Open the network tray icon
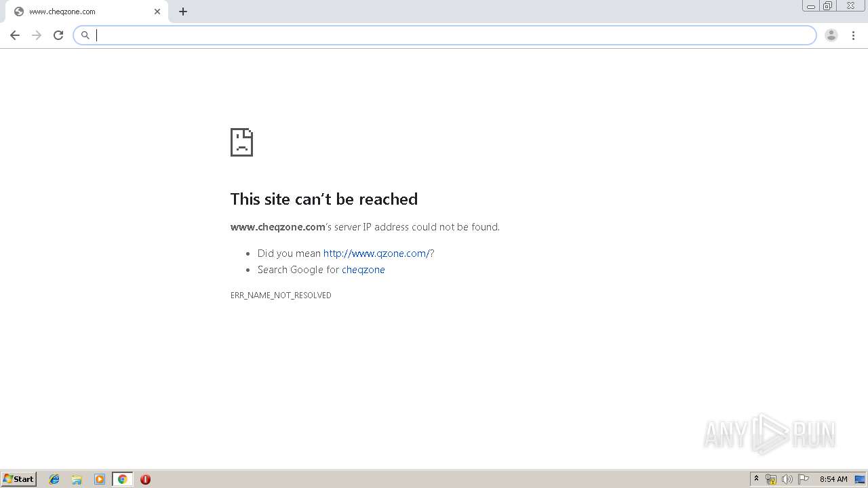 pos(771,479)
